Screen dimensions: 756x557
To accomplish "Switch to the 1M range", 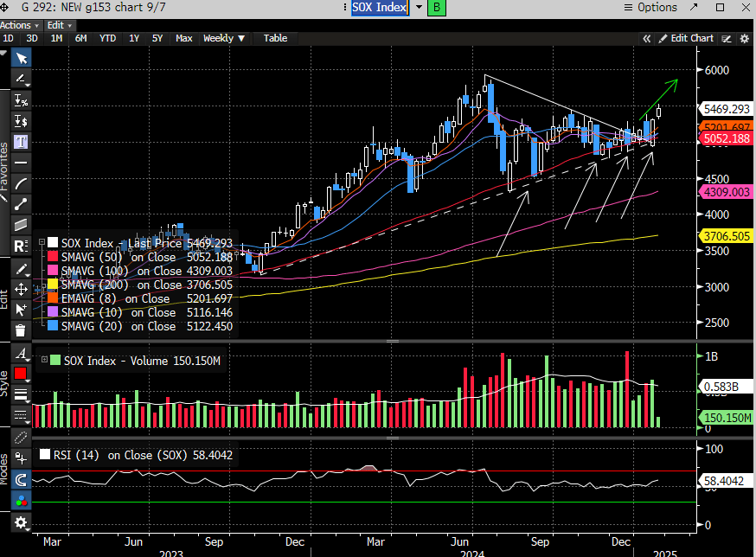I will [x=56, y=38].
